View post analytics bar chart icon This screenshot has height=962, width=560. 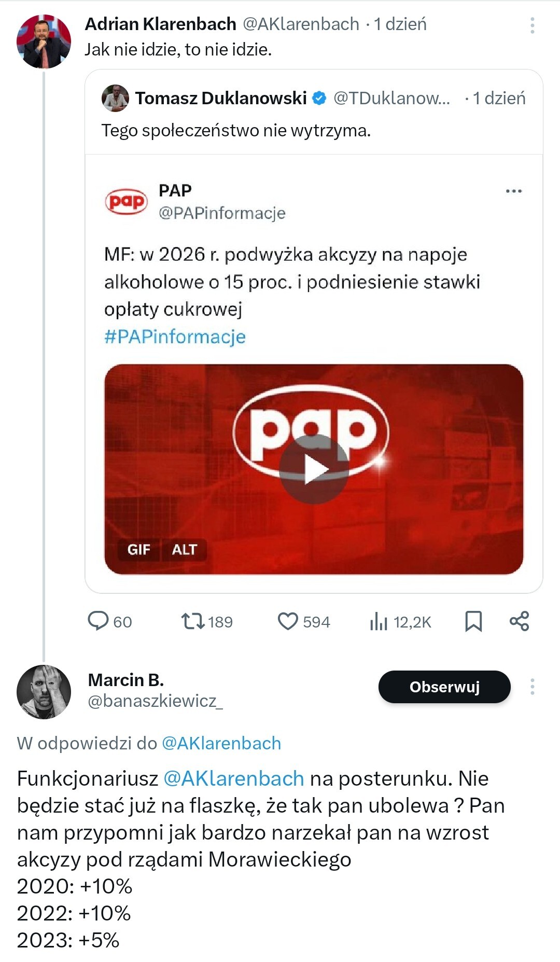click(379, 621)
